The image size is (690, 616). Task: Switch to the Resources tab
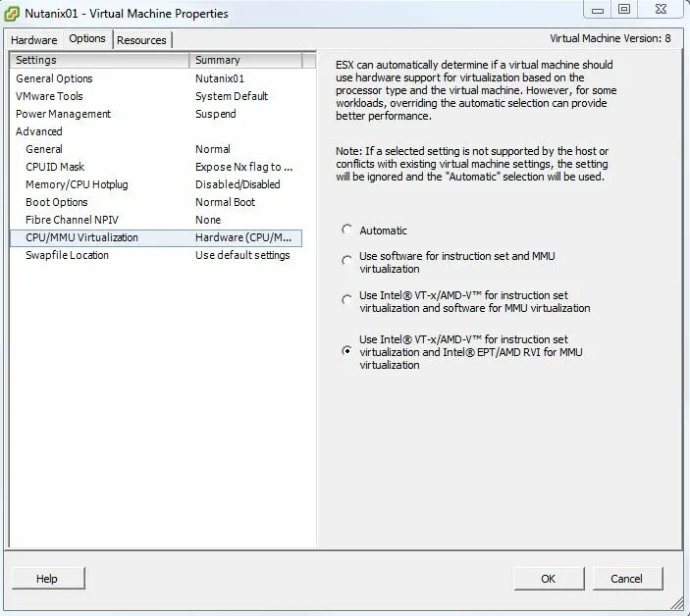[141, 40]
